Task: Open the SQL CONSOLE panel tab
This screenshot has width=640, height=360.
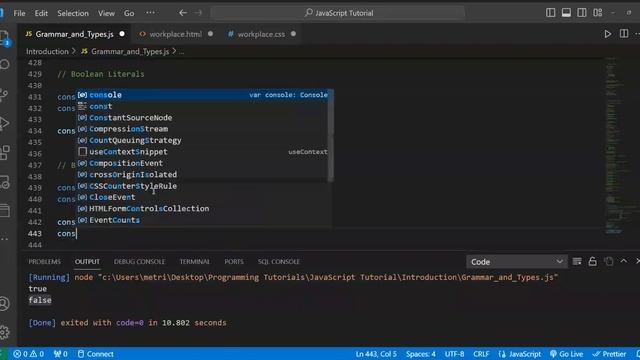Action: coord(279,262)
